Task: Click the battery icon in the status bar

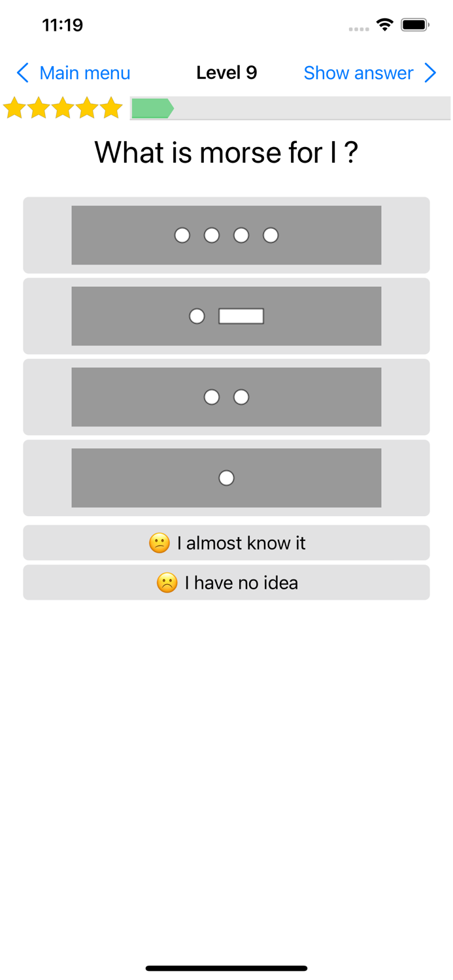Action: point(414,24)
